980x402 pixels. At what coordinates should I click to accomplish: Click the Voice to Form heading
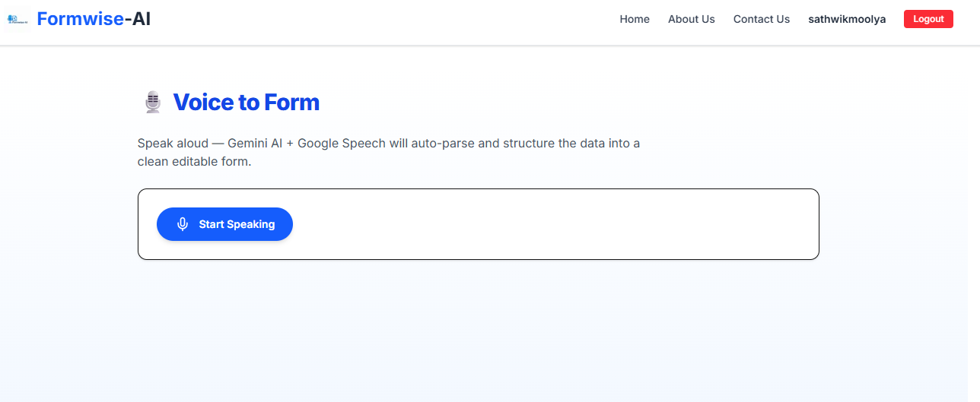coord(247,102)
